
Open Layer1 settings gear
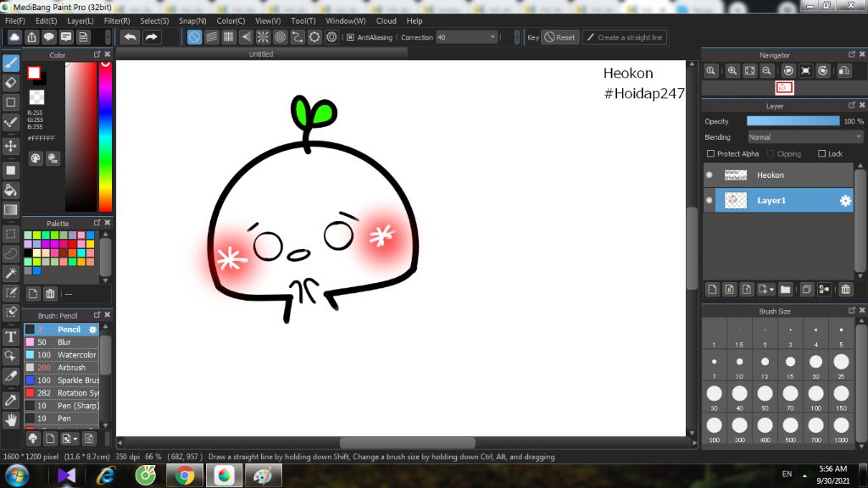[845, 201]
